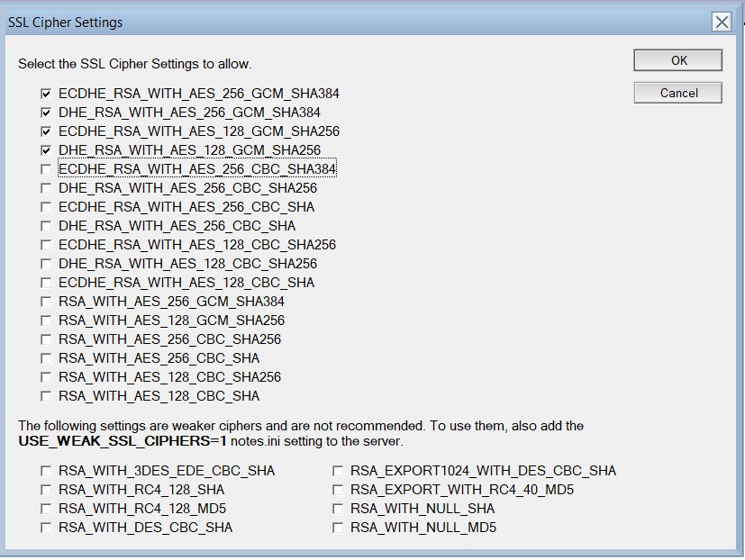Confirm settings with the OK button
This screenshot has width=745, height=560.
point(677,61)
